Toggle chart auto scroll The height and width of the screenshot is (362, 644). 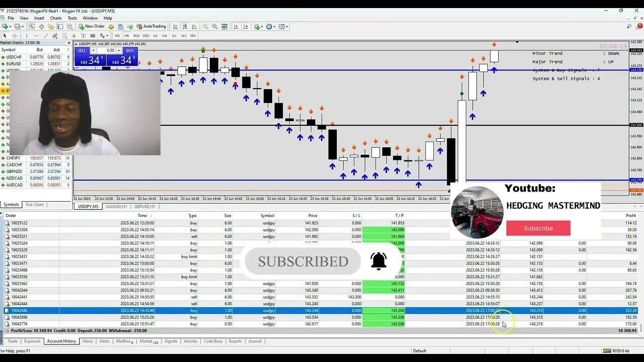pos(236,27)
